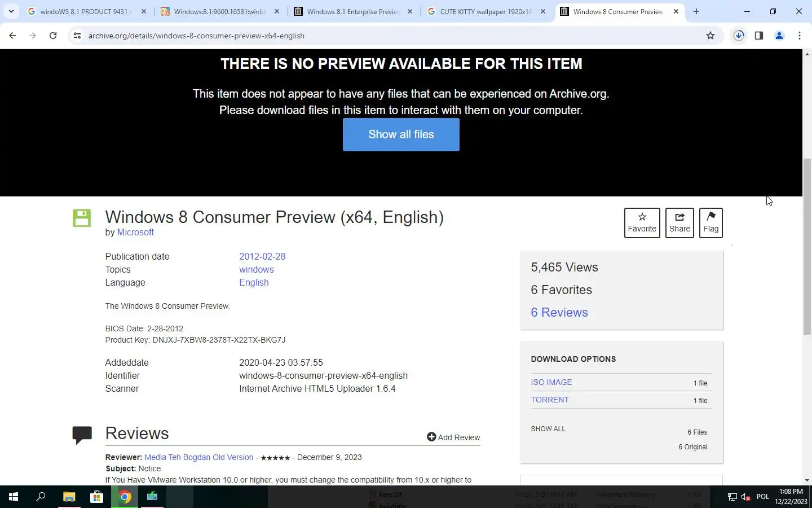Viewport: 812px width, 508px height.
Task: Select the product key text line
Action: click(195, 340)
